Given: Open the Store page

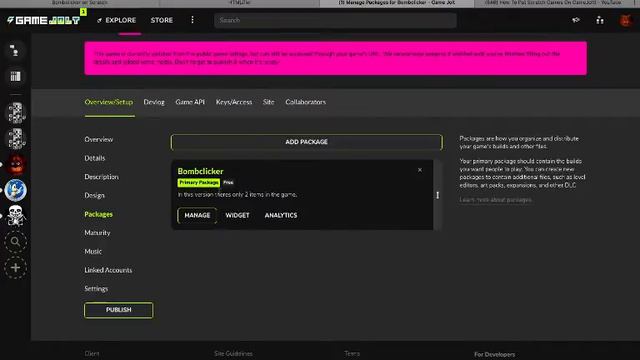Looking at the screenshot, I should pos(162,20).
